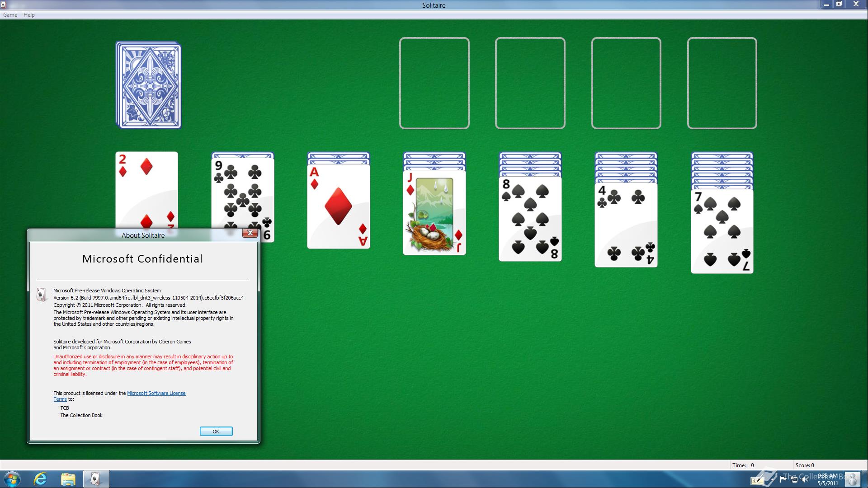Restore down the Solitaire window

click(x=839, y=5)
